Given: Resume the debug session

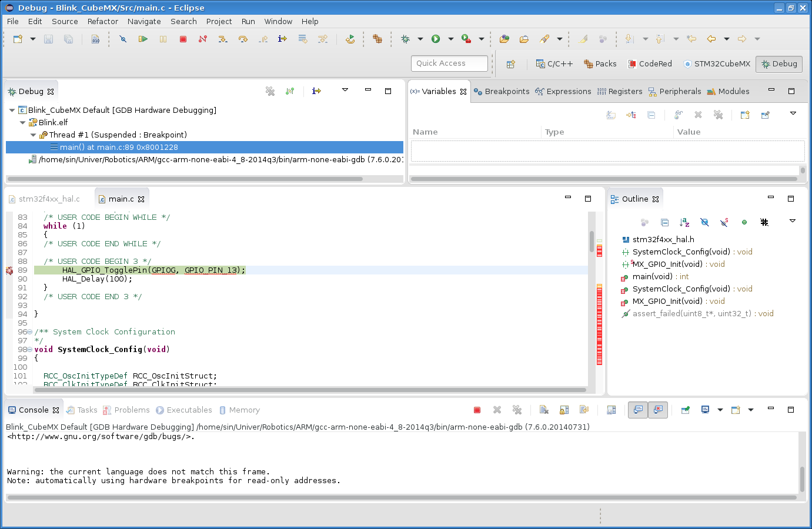Looking at the screenshot, I should 143,39.
